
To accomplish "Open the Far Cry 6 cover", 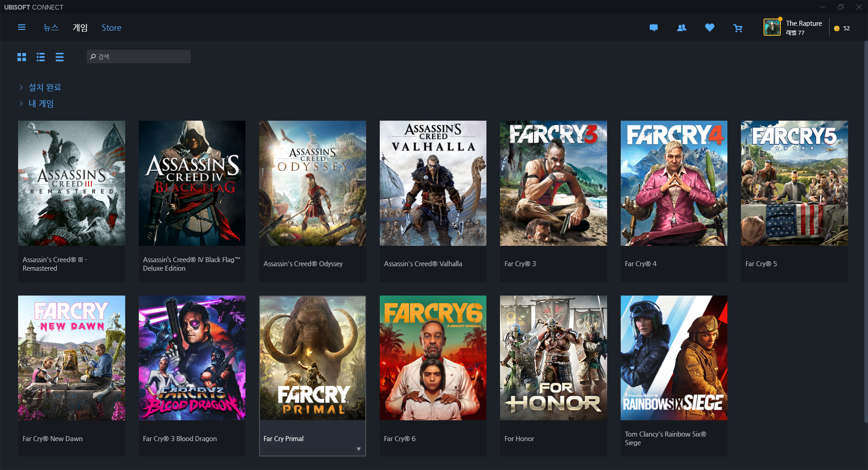I will [433, 358].
